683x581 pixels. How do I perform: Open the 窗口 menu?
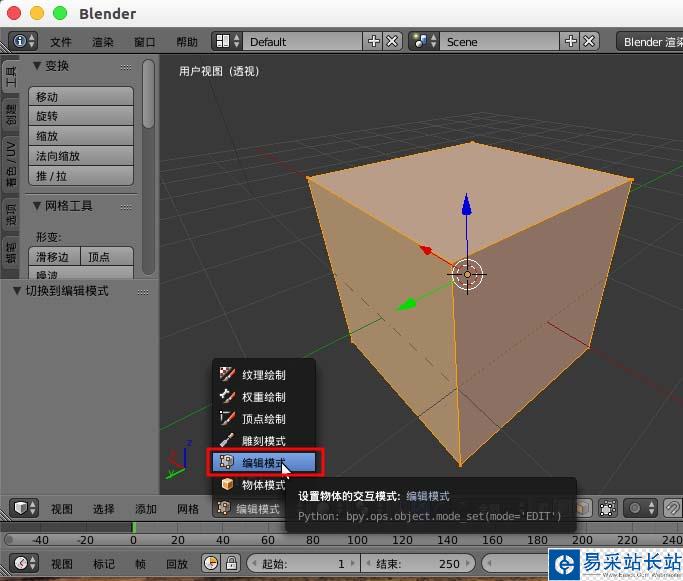[x=145, y=42]
